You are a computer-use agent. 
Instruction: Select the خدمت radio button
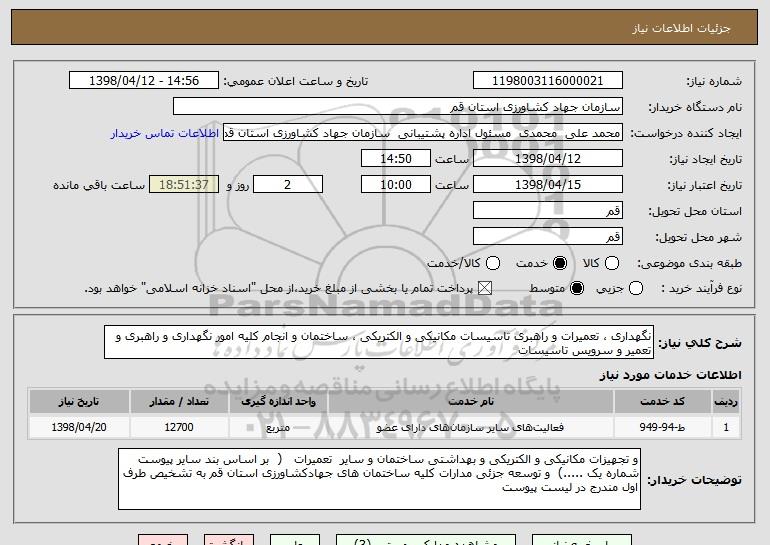[560, 263]
